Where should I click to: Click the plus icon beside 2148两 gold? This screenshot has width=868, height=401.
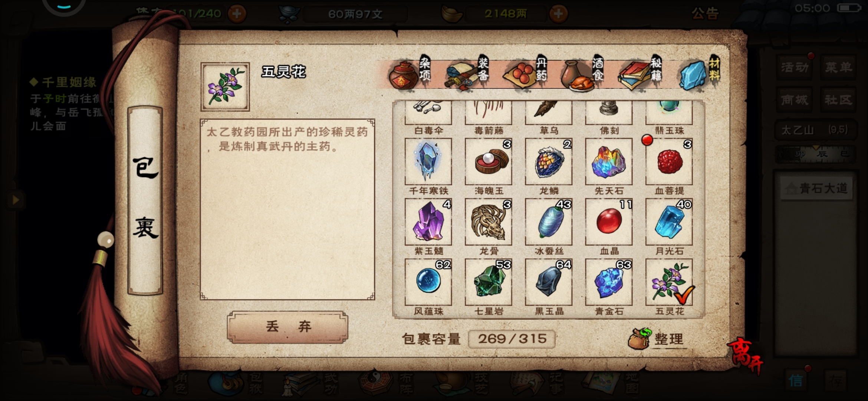[x=558, y=14]
